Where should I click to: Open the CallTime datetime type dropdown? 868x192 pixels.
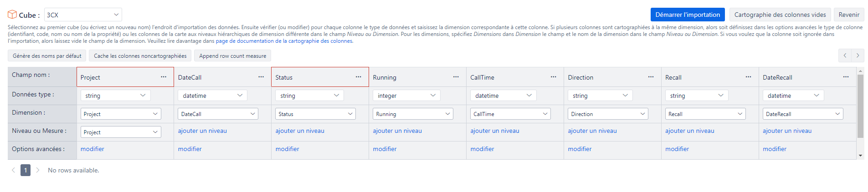503,96
